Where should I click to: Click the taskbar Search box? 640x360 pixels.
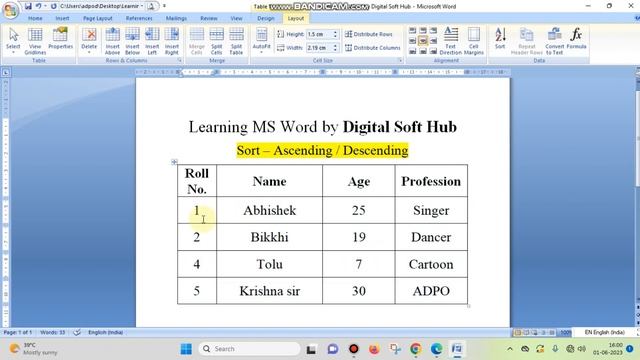(249, 349)
